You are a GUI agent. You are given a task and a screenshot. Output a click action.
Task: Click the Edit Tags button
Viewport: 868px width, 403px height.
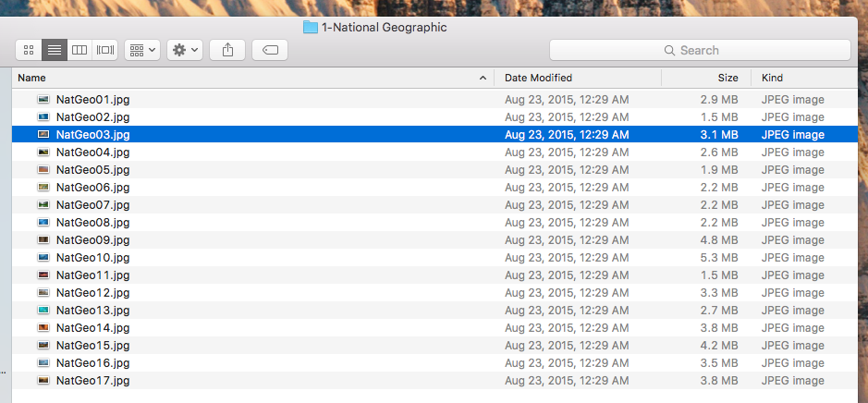click(269, 50)
